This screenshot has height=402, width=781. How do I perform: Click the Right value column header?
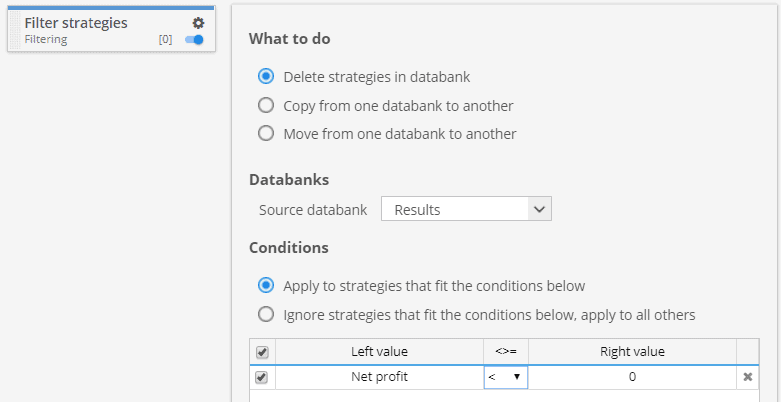632,352
